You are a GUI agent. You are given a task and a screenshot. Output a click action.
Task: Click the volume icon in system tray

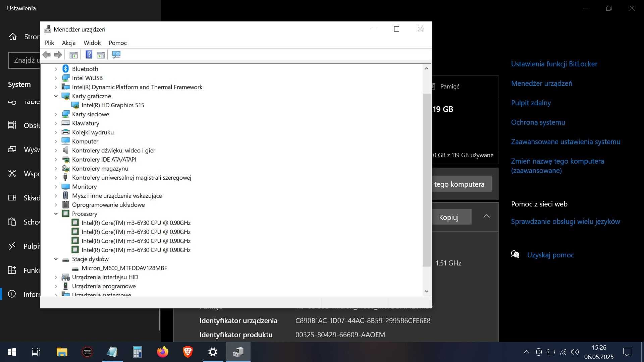coord(575,352)
